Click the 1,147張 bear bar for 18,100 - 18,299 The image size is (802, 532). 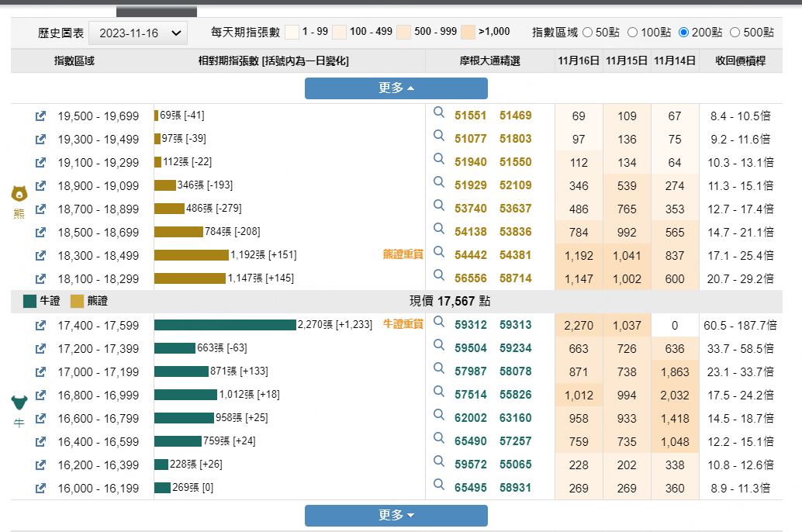[x=190, y=278]
